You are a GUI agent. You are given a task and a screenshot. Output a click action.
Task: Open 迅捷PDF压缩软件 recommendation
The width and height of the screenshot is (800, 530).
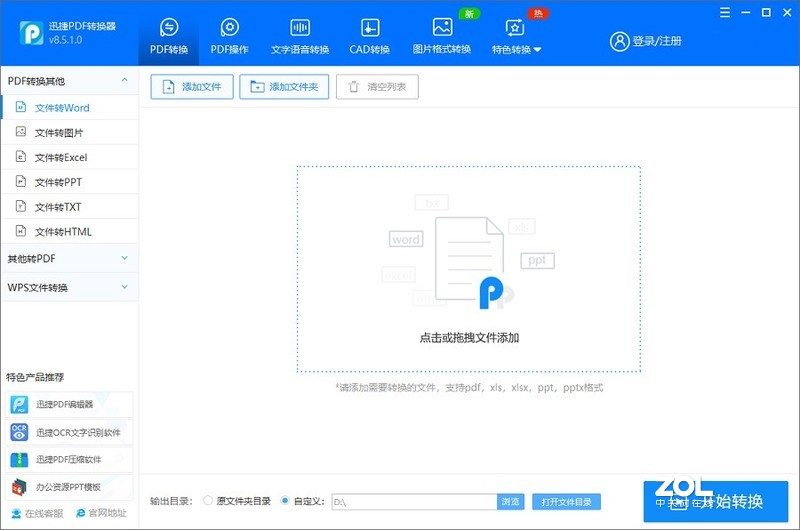point(69,460)
